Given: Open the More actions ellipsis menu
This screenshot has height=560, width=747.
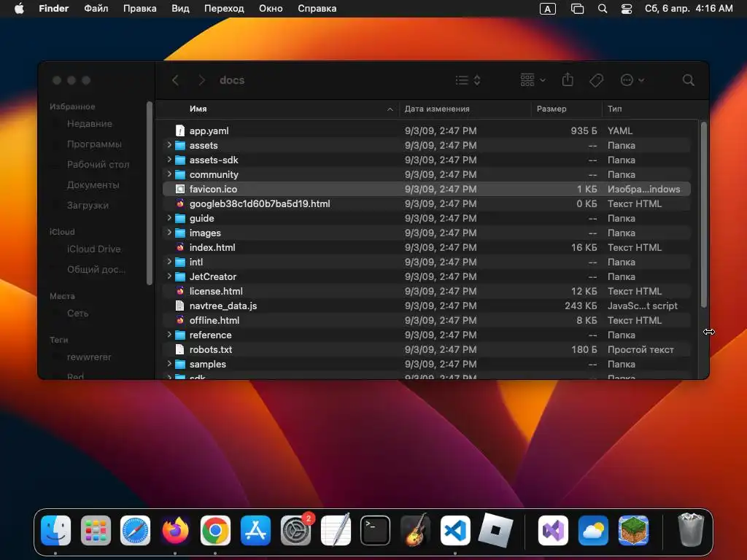Looking at the screenshot, I should tap(632, 80).
